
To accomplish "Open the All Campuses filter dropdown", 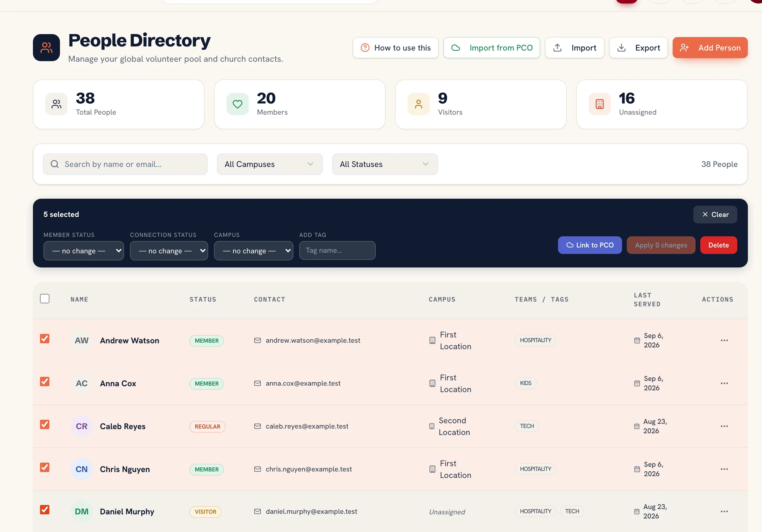I will pos(270,164).
